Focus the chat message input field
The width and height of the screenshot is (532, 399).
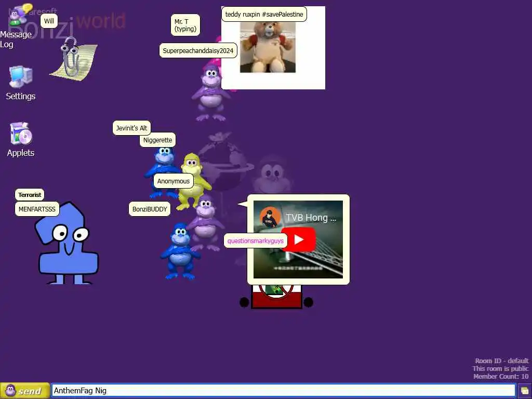tap(284, 391)
